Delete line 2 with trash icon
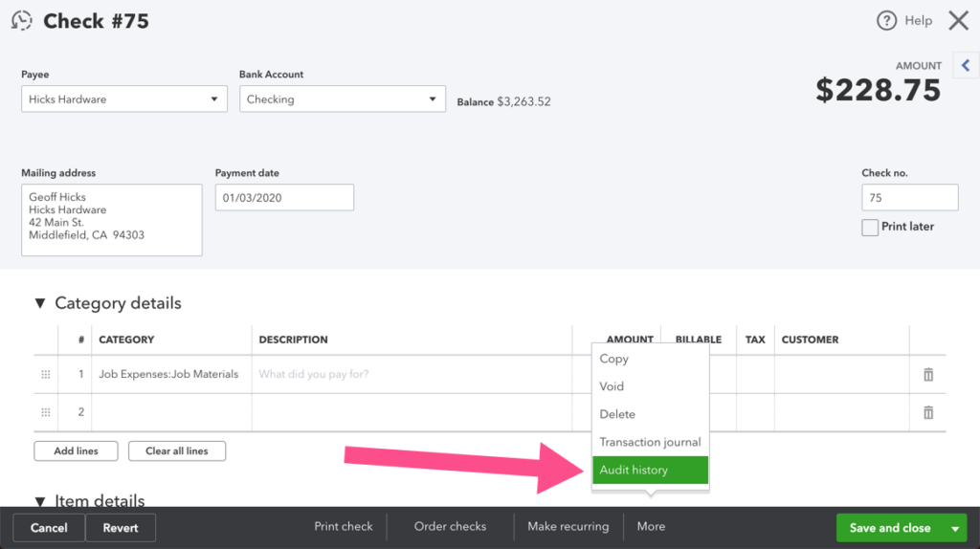980x549 pixels. point(928,412)
